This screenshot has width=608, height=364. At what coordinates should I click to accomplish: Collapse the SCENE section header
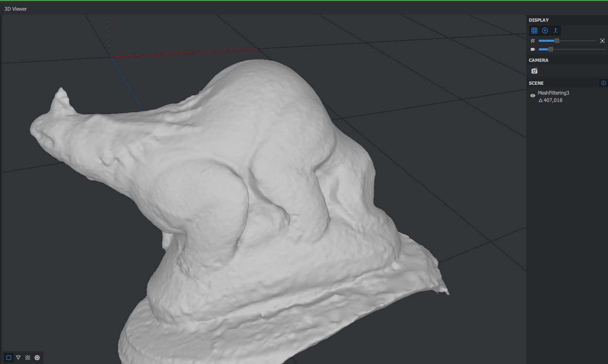pos(536,83)
